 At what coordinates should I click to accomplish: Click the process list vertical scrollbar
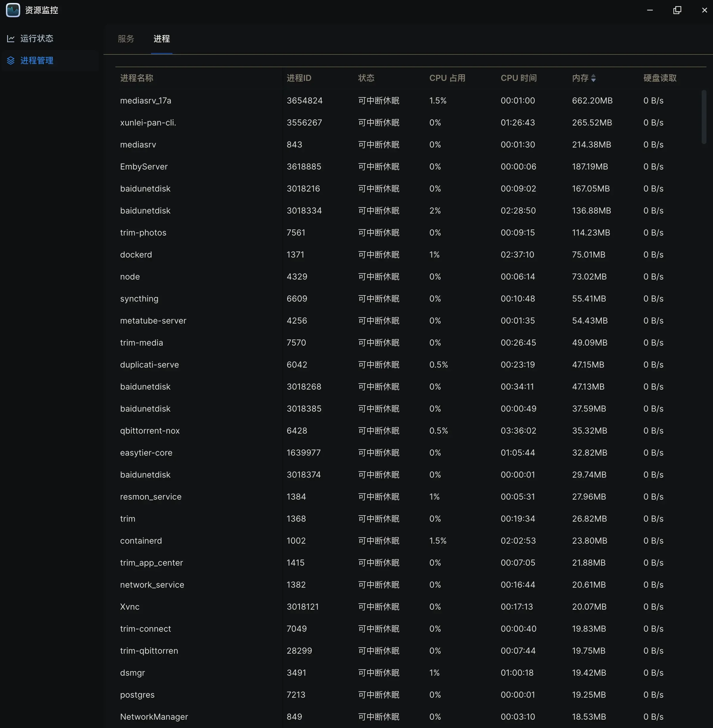[x=704, y=117]
